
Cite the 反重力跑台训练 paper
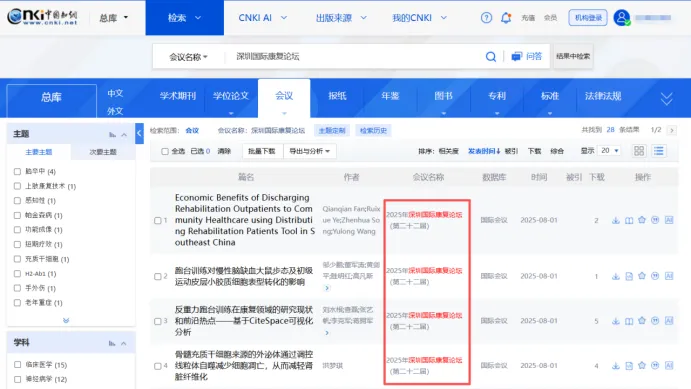click(x=655, y=321)
